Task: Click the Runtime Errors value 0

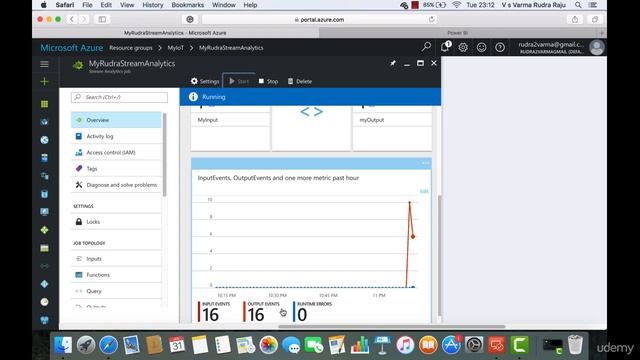Action: 302,315
